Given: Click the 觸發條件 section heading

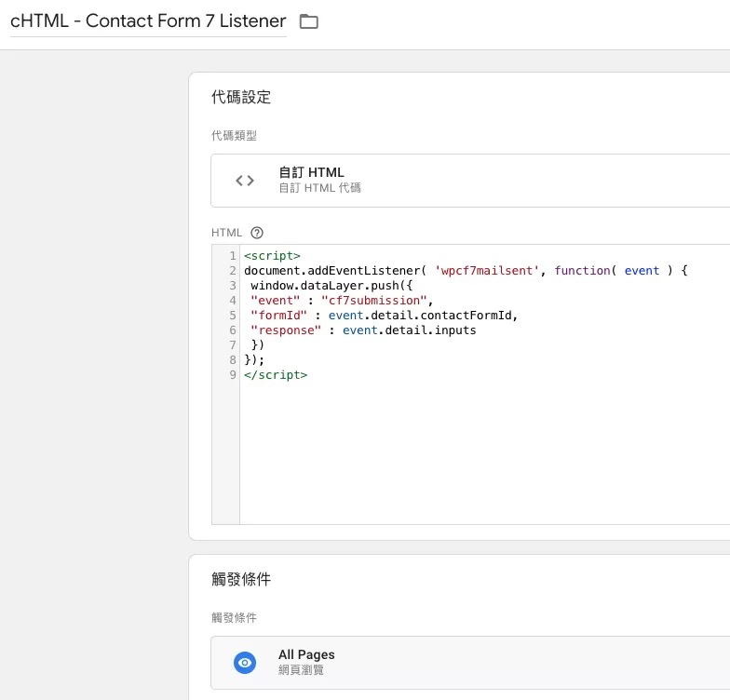Looking at the screenshot, I should pos(241,579).
